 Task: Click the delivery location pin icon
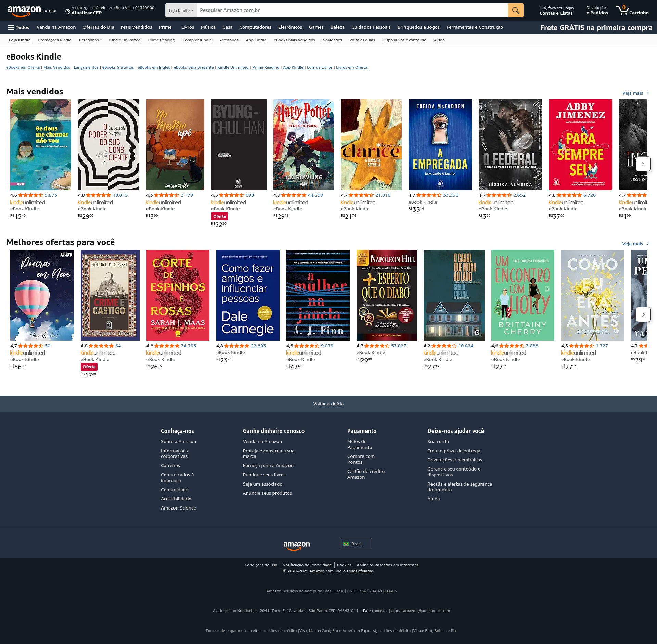click(68, 12)
